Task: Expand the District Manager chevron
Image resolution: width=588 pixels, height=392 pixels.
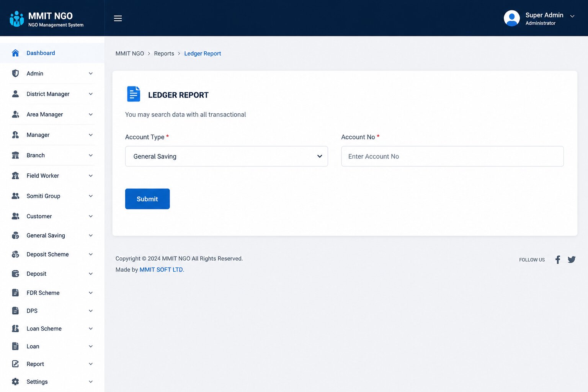Action: click(x=91, y=94)
